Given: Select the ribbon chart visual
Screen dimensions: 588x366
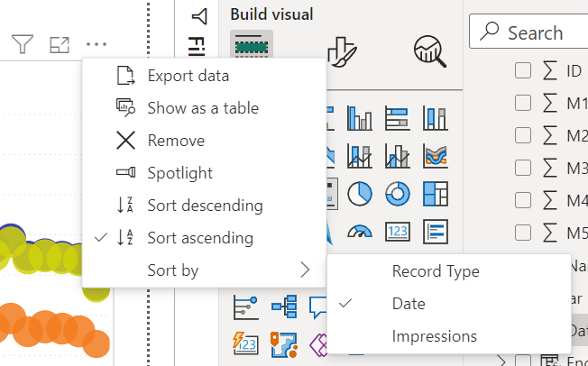Looking at the screenshot, I should click(436, 156).
